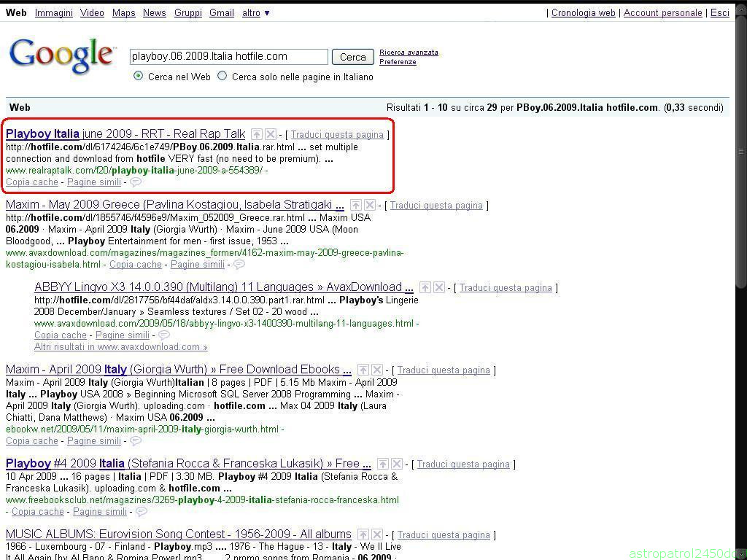Select 'Cerca solo nelle pagine in Italiano' option
Viewport: 747px width, 560px height.
click(x=222, y=76)
